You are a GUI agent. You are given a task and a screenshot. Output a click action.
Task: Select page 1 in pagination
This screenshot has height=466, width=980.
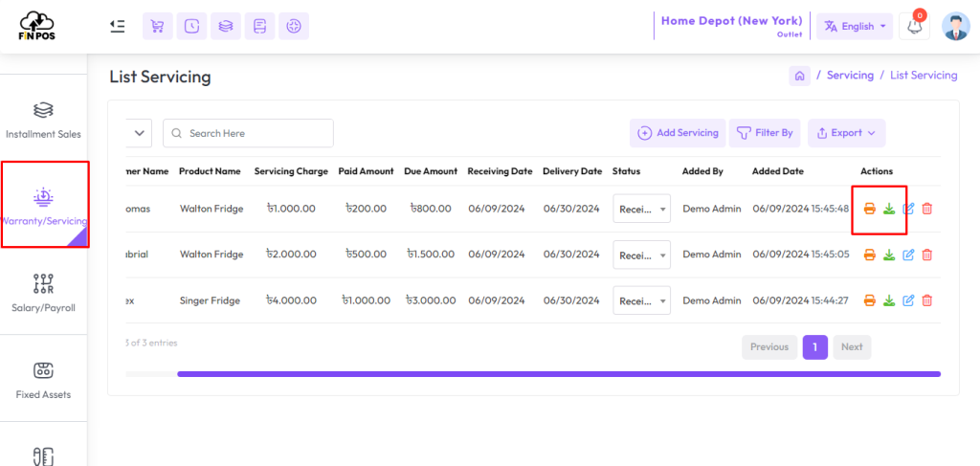point(815,346)
